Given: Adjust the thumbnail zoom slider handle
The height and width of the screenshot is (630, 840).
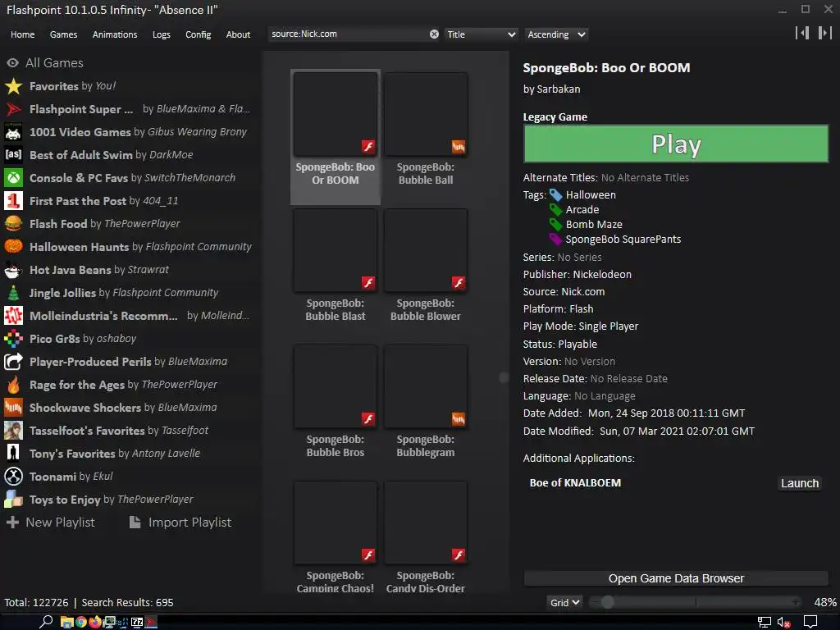Looking at the screenshot, I should (x=607, y=602).
